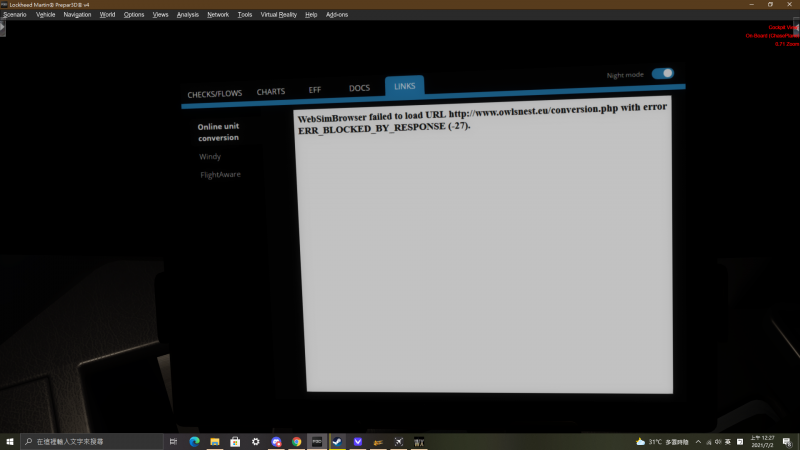Click the Cockpit View red label text
This screenshot has height=450, width=800.
tap(784, 28)
